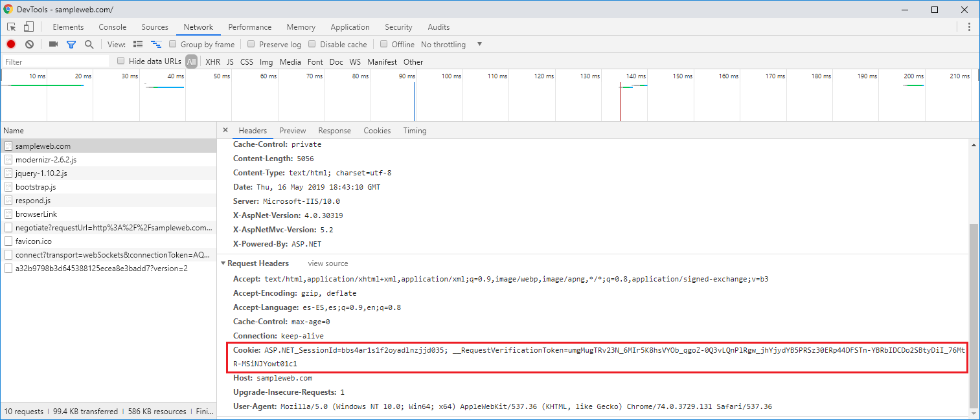Filter requests by Media
This screenshot has width=980, height=420.
click(290, 62)
